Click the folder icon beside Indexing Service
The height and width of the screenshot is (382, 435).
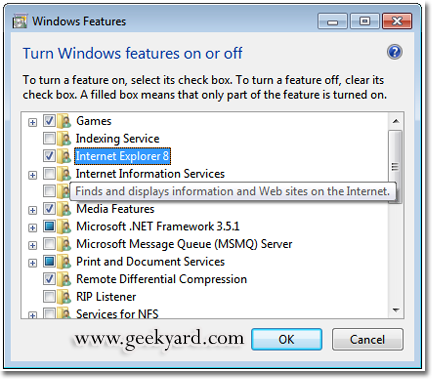(64, 139)
